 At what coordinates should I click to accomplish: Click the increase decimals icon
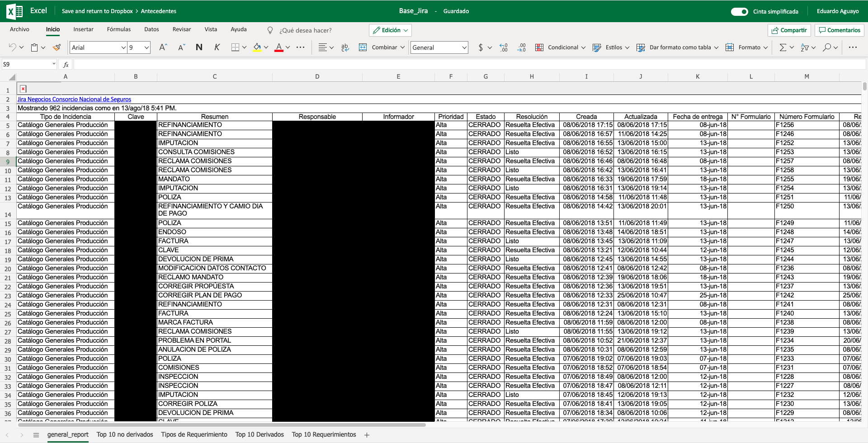pyautogui.click(x=504, y=47)
